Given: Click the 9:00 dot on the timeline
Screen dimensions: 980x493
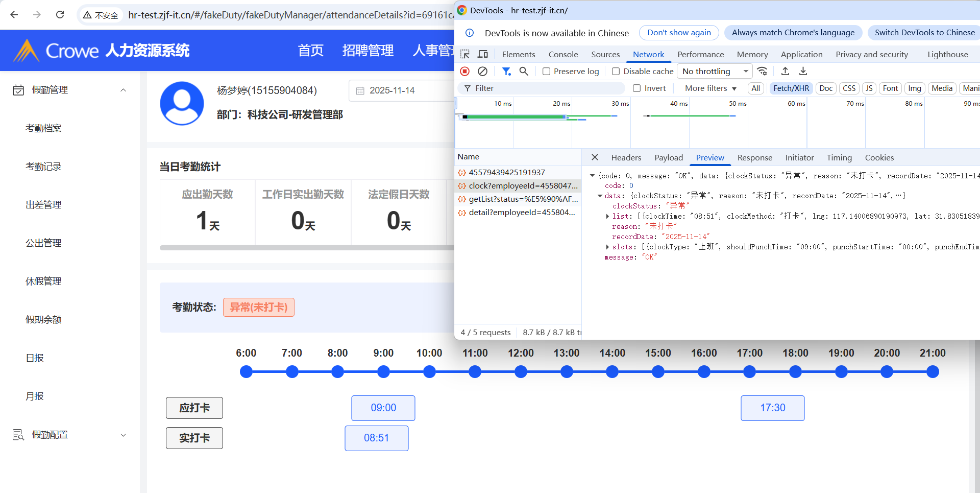Looking at the screenshot, I should 383,372.
